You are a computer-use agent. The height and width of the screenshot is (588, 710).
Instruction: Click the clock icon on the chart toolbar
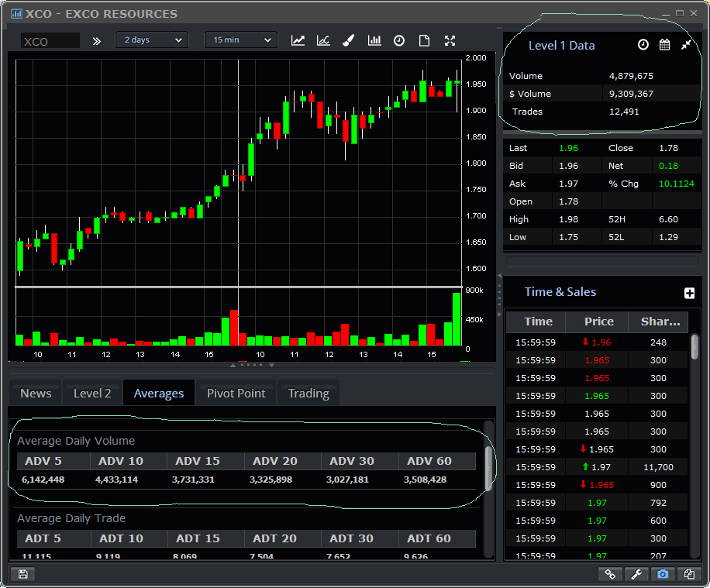[x=398, y=40]
